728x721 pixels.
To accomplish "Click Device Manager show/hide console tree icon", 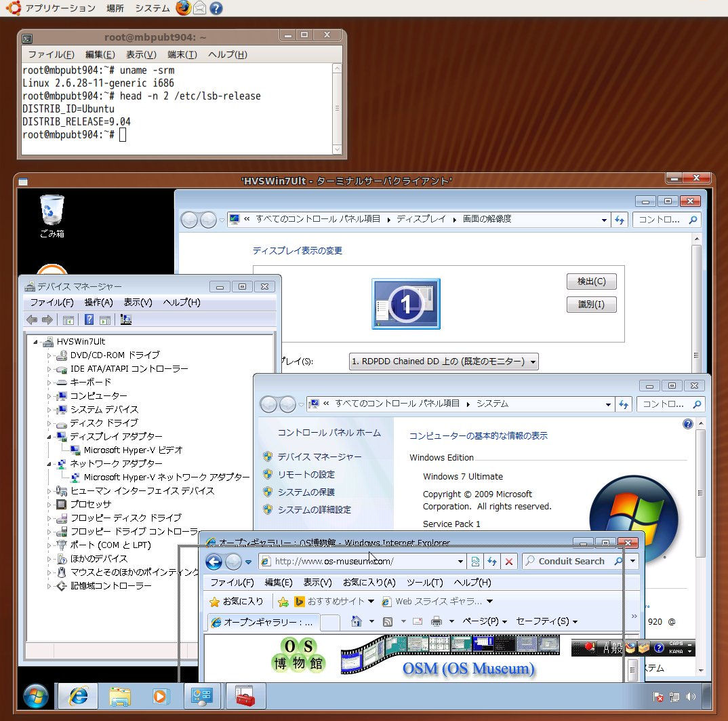I will pos(68,319).
